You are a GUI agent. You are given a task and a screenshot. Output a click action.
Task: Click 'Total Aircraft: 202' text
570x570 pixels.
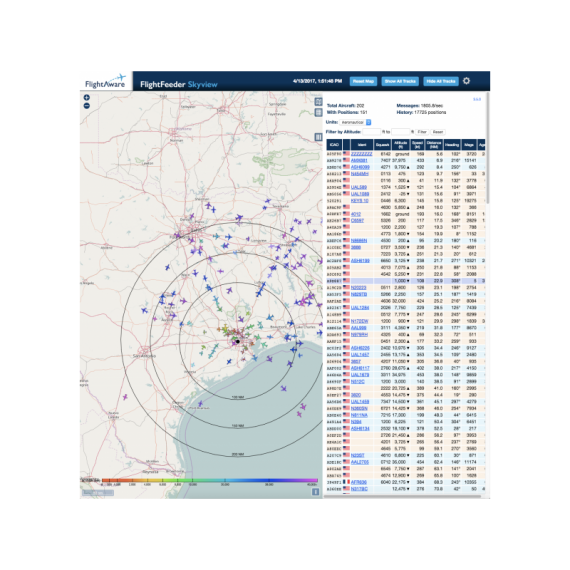tap(345, 105)
